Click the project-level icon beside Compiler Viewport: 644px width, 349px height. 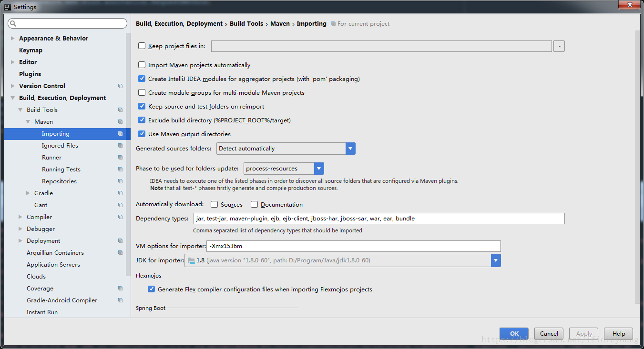click(120, 217)
